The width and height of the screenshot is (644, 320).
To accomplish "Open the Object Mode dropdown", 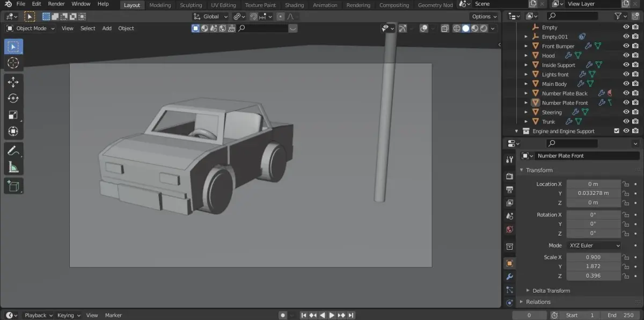I will (x=31, y=28).
